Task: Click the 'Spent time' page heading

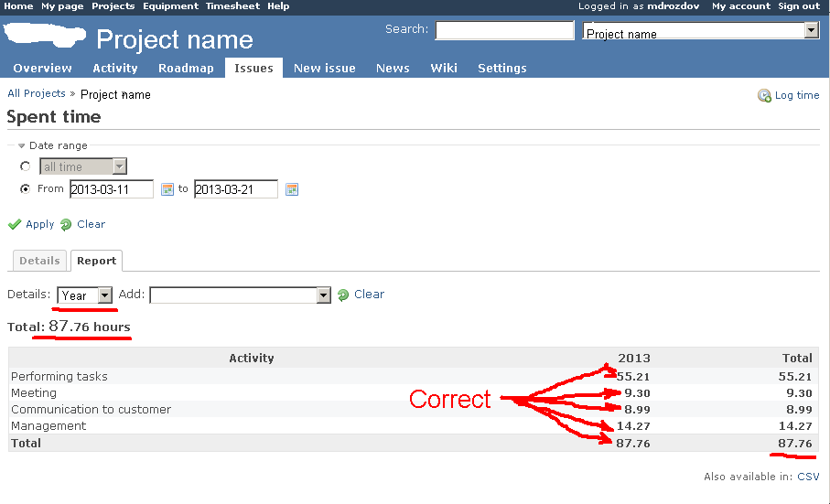Action: [x=54, y=117]
